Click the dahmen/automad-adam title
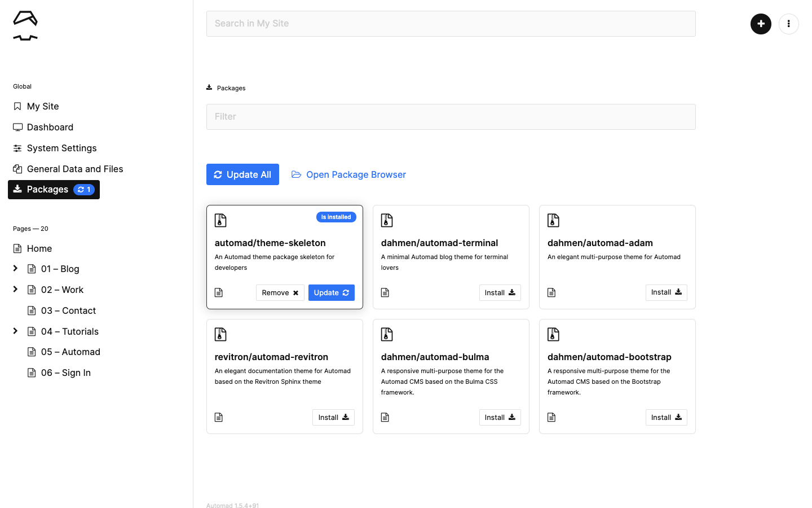 [x=600, y=243]
